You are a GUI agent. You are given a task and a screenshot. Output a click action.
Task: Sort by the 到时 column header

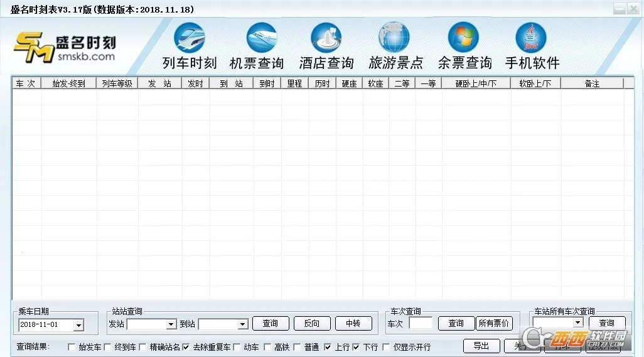[x=267, y=83]
